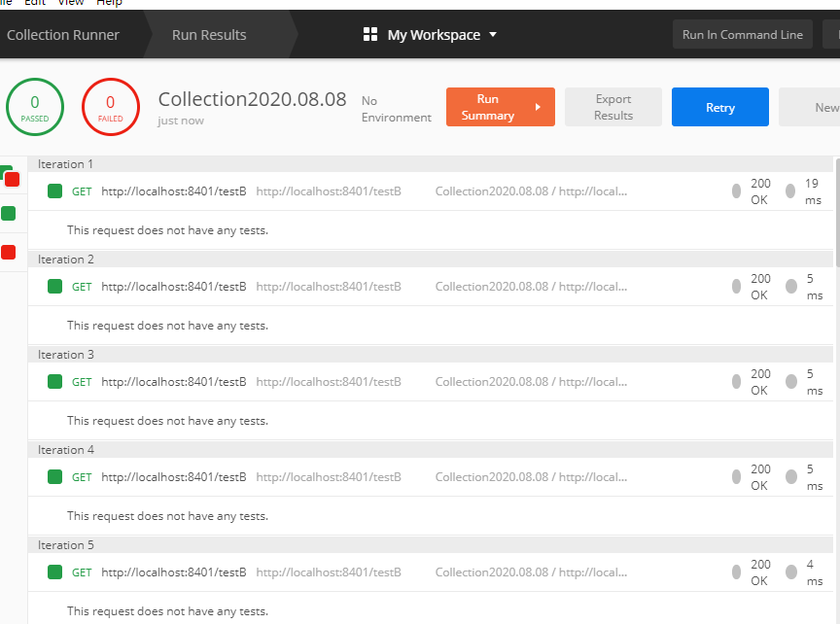Click green status square in Iteration 4
The image size is (840, 624).
click(x=54, y=477)
